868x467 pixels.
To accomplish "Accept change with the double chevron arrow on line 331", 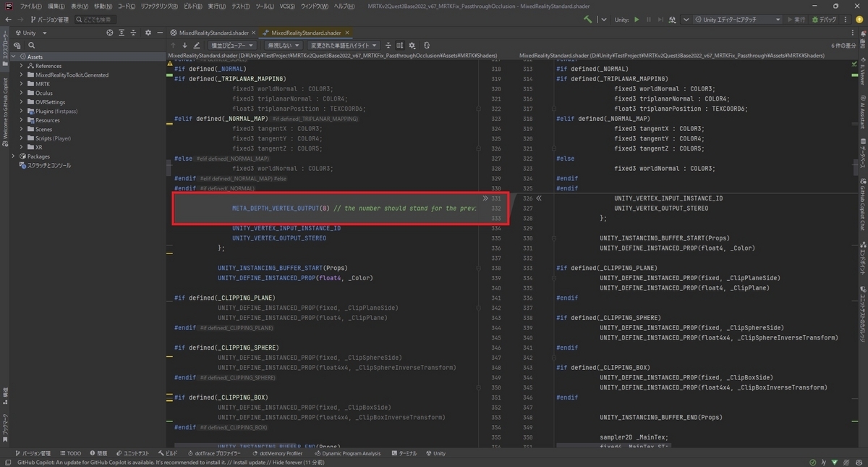I will point(486,198).
